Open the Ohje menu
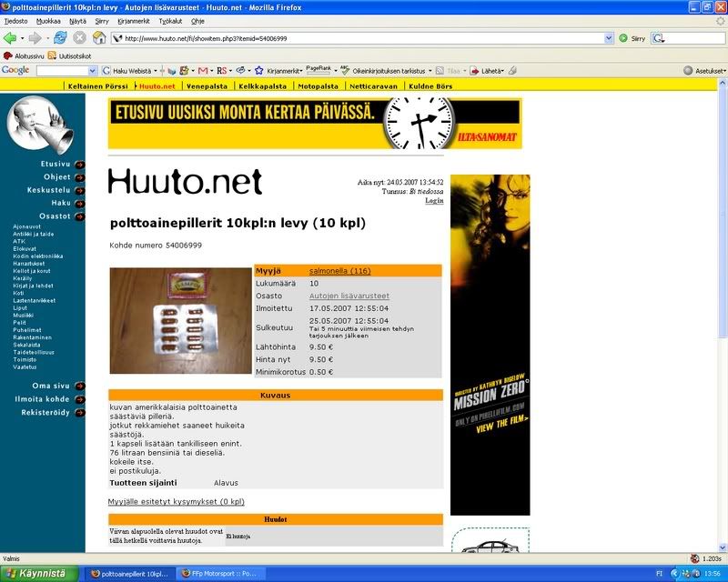 coord(197,21)
